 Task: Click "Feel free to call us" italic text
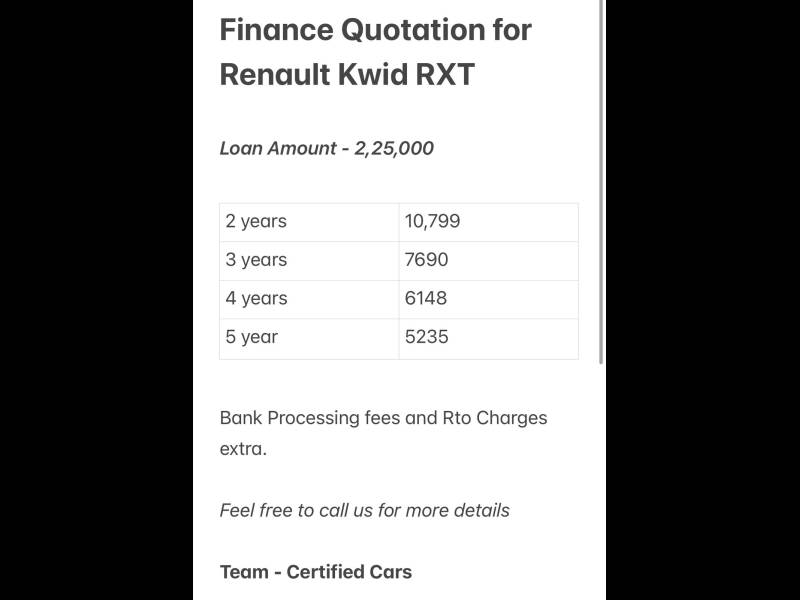tap(296, 510)
